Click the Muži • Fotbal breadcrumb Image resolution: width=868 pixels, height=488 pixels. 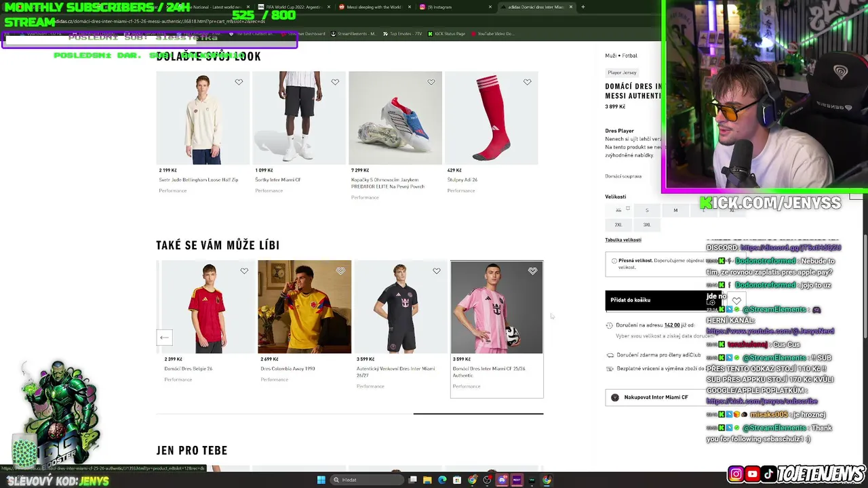tap(621, 56)
